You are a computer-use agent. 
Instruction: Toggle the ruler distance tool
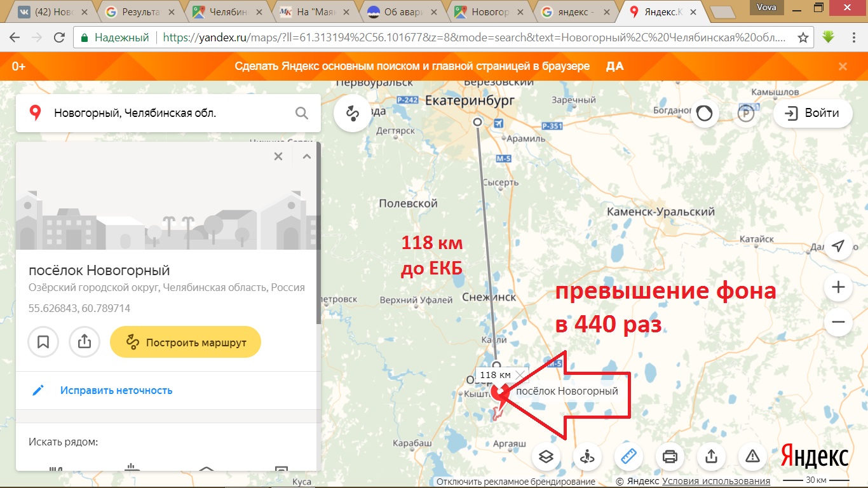(628, 456)
